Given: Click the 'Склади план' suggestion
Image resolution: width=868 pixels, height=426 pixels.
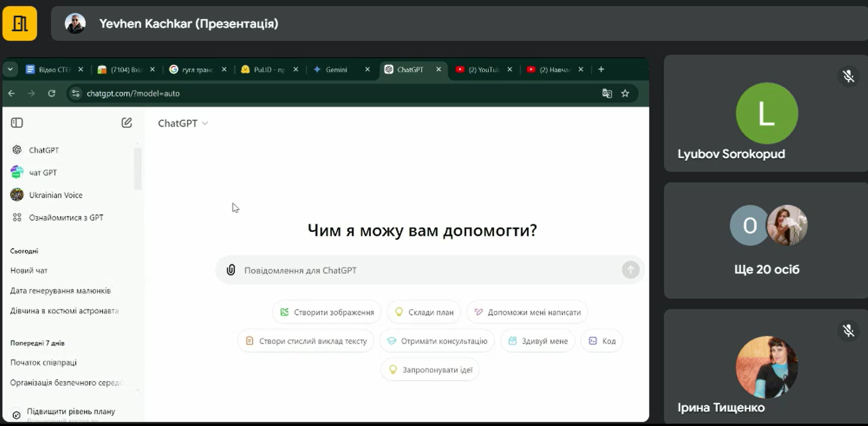Looking at the screenshot, I should pyautogui.click(x=424, y=312).
